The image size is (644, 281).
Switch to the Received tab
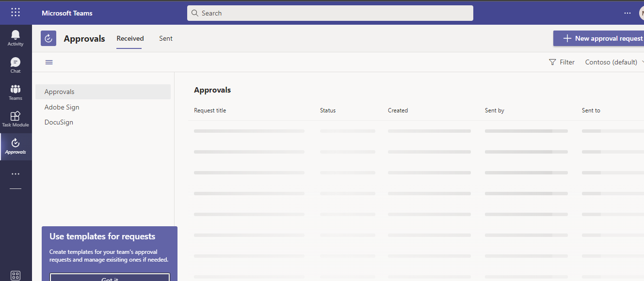tap(130, 38)
